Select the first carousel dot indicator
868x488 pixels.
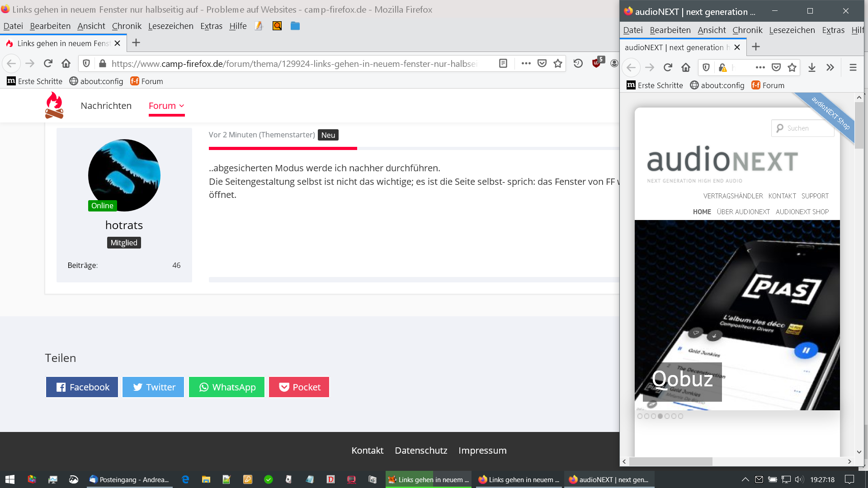pyautogui.click(x=640, y=416)
